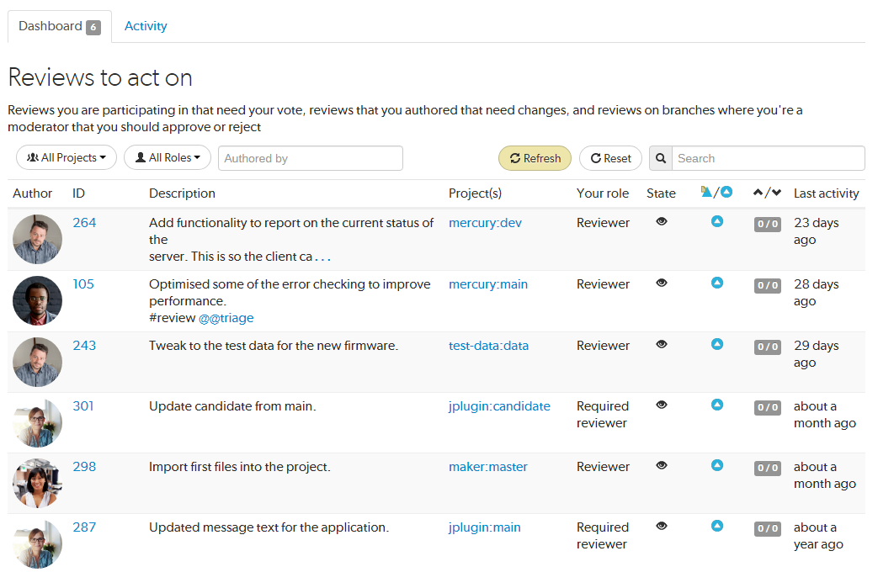The image size is (878, 588).
Task: Click the author avatar for review 105
Action: [38, 301]
